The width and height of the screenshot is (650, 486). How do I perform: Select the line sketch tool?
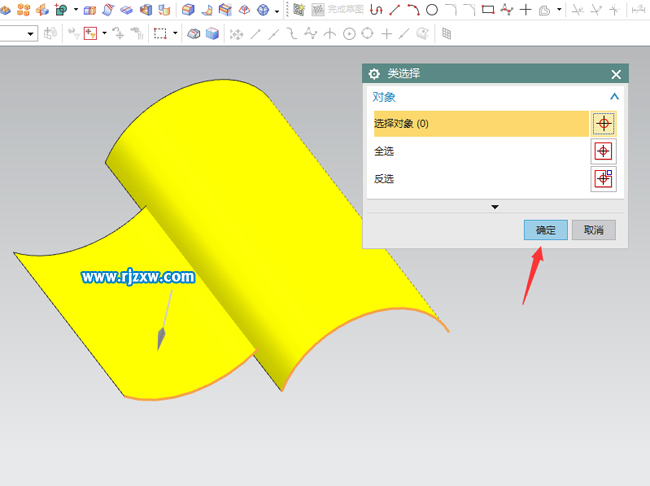pyautogui.click(x=394, y=10)
